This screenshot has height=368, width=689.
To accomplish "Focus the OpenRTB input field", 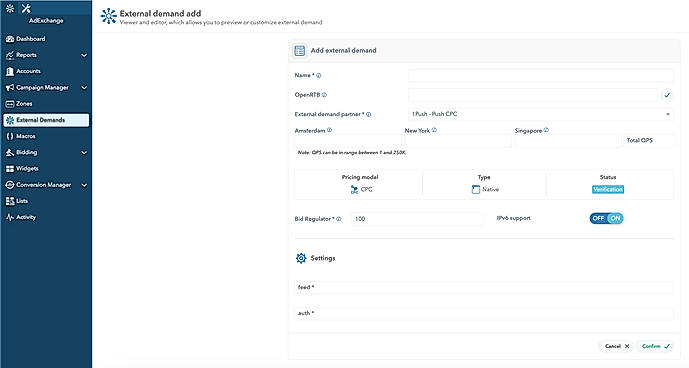I will click(533, 95).
